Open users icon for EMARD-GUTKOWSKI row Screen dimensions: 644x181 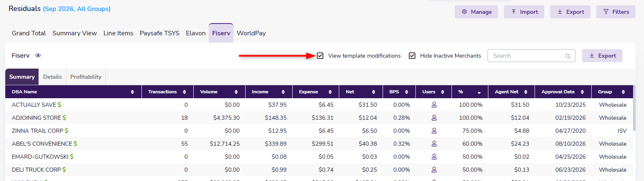434,157
